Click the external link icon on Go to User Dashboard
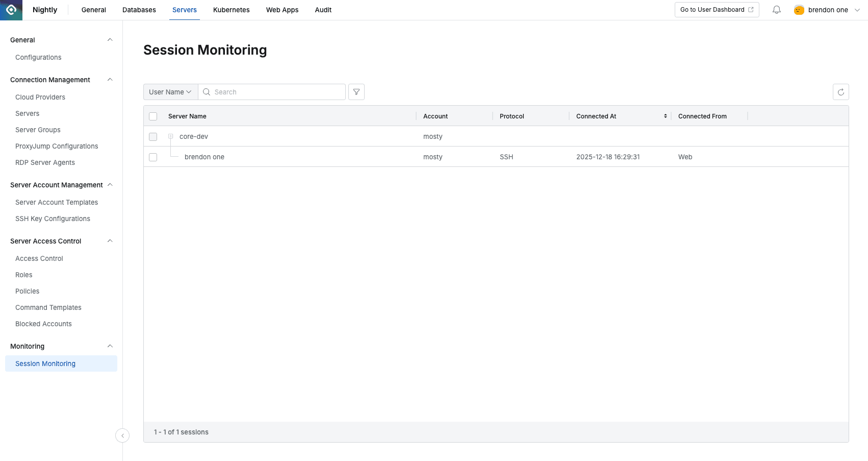The height and width of the screenshot is (461, 868). pos(750,9)
